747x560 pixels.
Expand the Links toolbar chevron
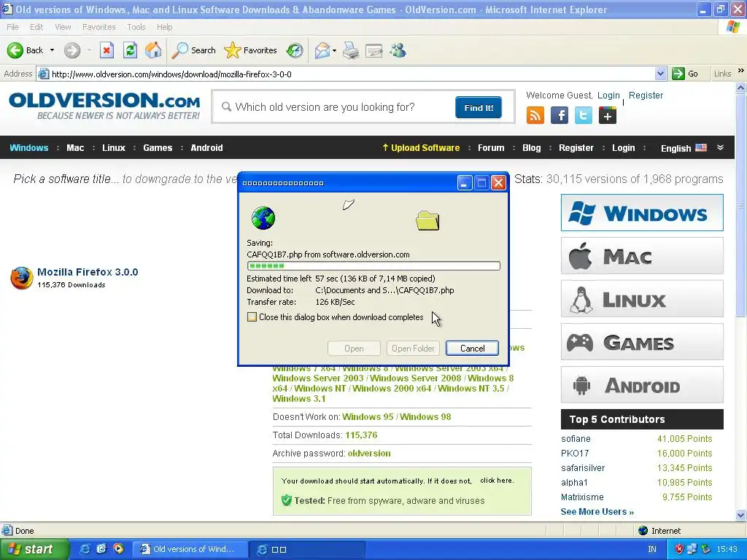(741, 71)
